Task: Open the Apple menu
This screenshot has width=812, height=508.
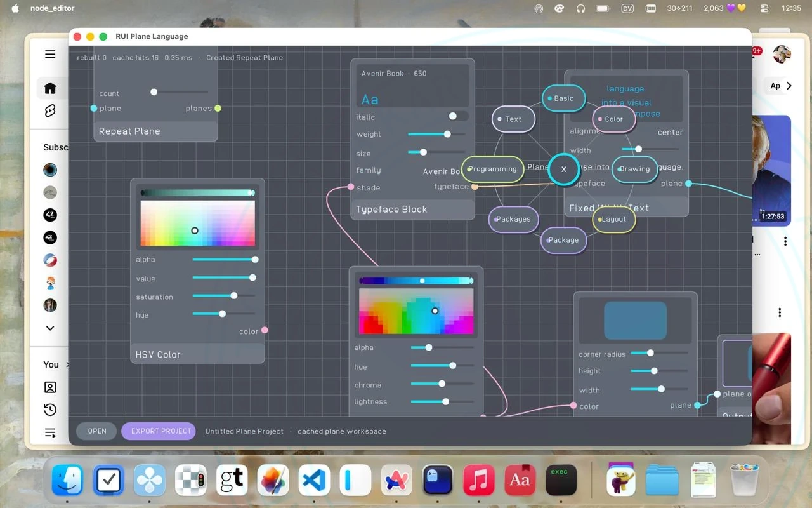Action: point(15,8)
